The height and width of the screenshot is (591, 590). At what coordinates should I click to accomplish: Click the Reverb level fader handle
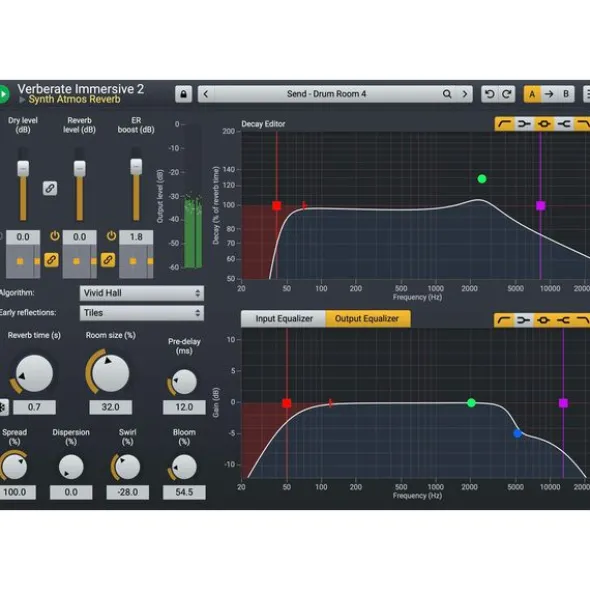point(80,168)
